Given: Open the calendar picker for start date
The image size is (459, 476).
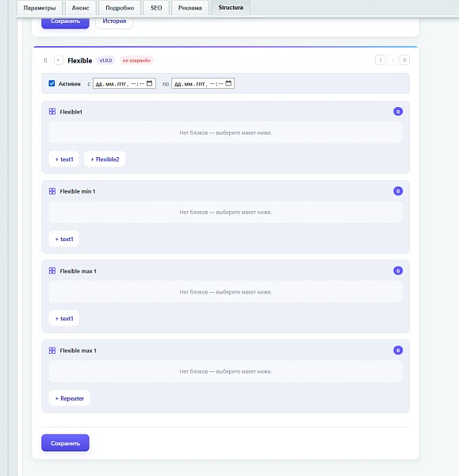Looking at the screenshot, I should point(150,83).
